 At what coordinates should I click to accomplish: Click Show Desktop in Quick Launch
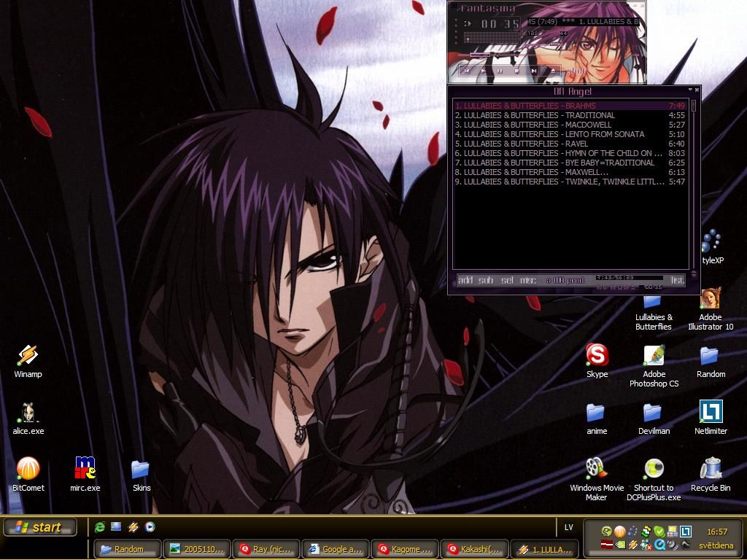pos(116,526)
